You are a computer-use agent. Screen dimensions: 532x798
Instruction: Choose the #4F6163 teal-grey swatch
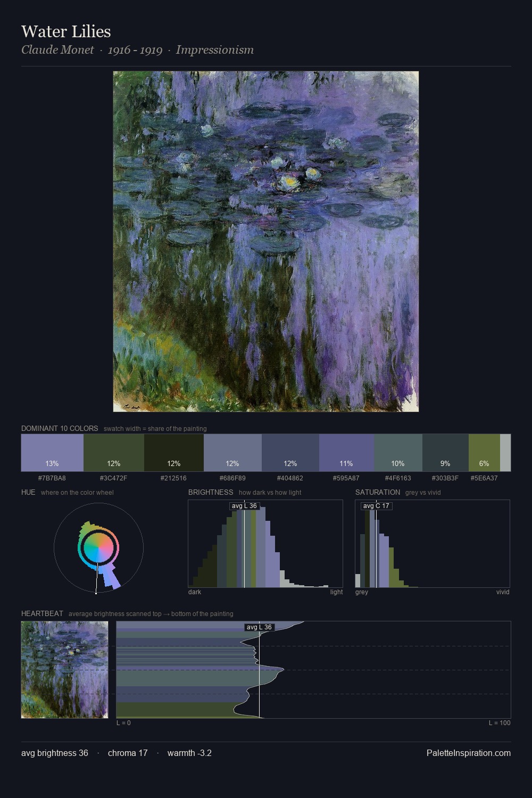[398, 453]
